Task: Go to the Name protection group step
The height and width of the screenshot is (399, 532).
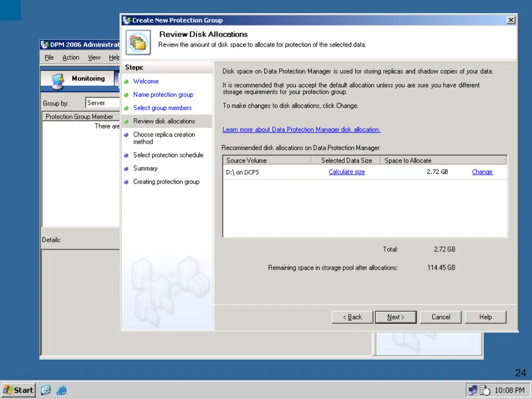Action: tap(163, 95)
